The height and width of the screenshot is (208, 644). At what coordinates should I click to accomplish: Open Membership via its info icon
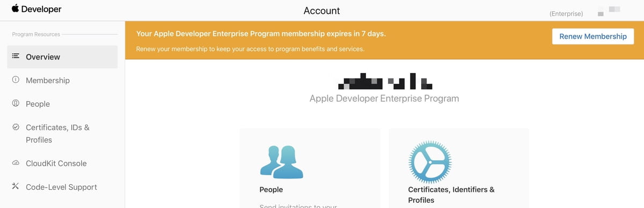[16, 80]
